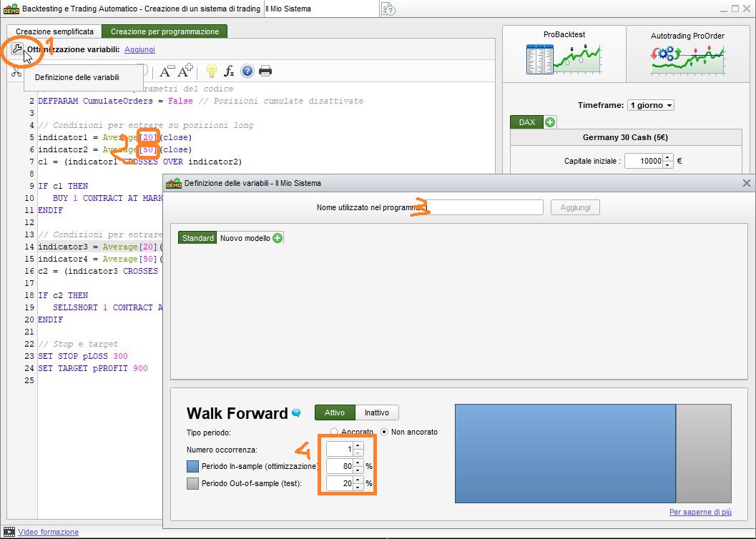This screenshot has width=756, height=539.
Task: Add an instrument with green plus beside DAX
Action: [549, 122]
